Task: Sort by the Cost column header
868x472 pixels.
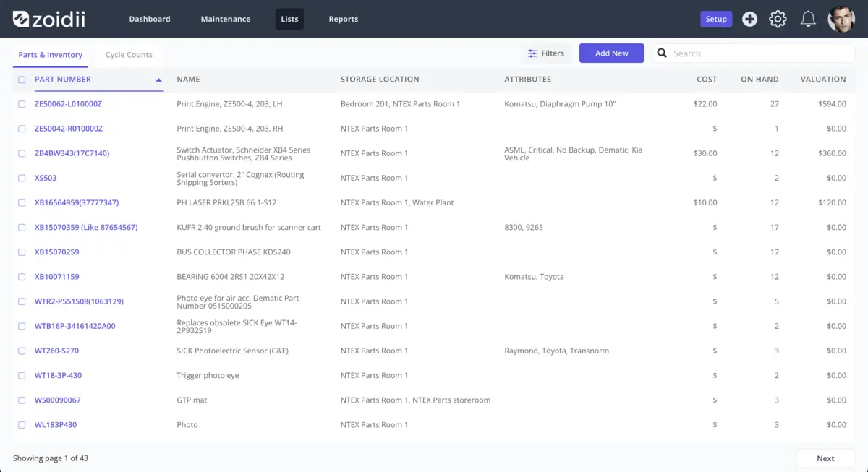Action: (x=707, y=80)
